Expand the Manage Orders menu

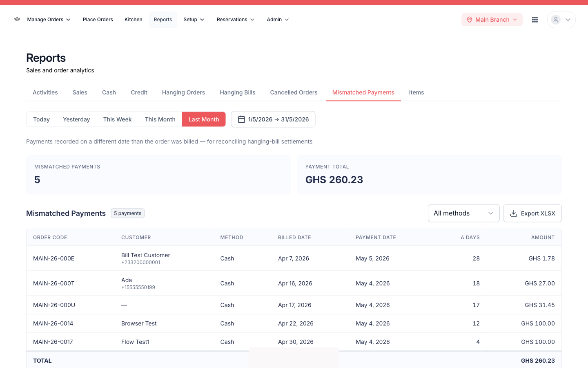49,20
